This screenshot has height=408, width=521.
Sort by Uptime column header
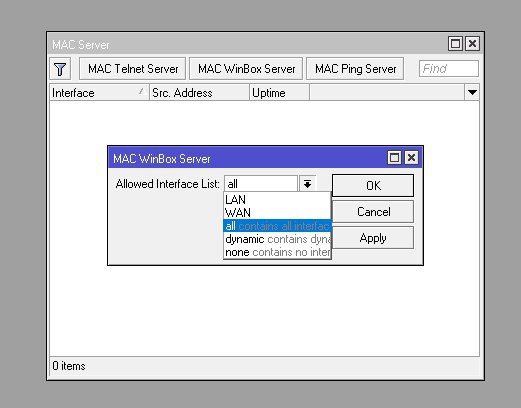pos(279,93)
